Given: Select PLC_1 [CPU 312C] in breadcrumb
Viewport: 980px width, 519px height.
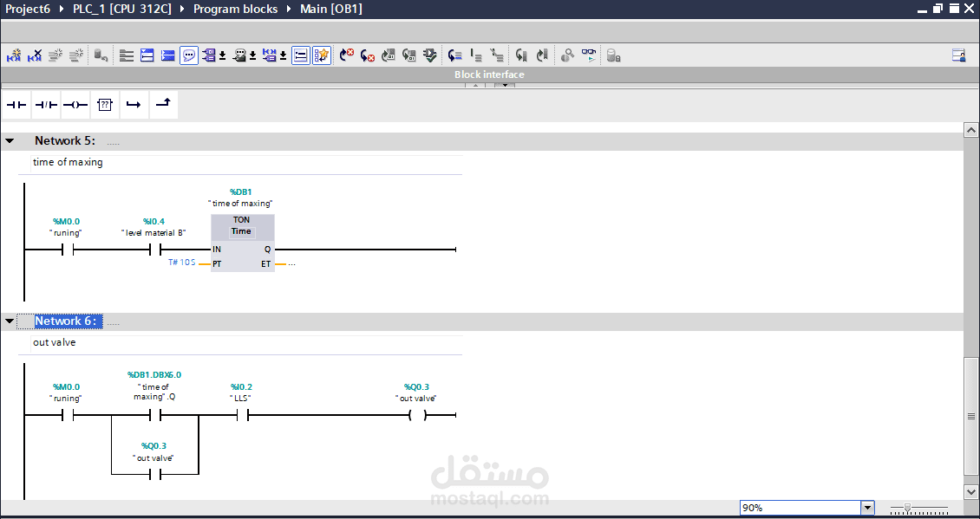Looking at the screenshot, I should 122,9.
